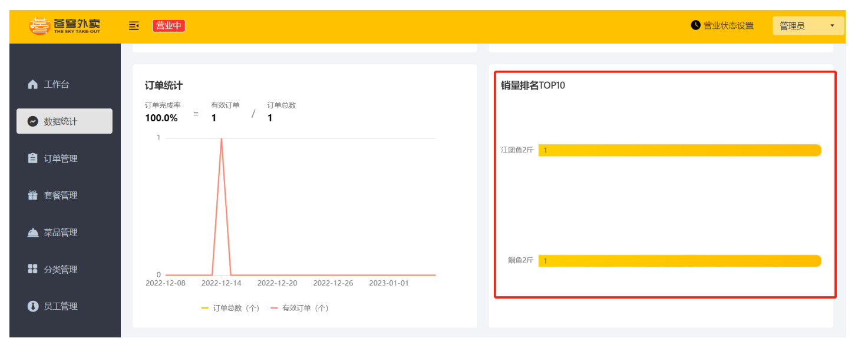Viewport: 868px width, 348px height.
Task: Click the chart peak at 2022-12-14
Action: coord(222,139)
